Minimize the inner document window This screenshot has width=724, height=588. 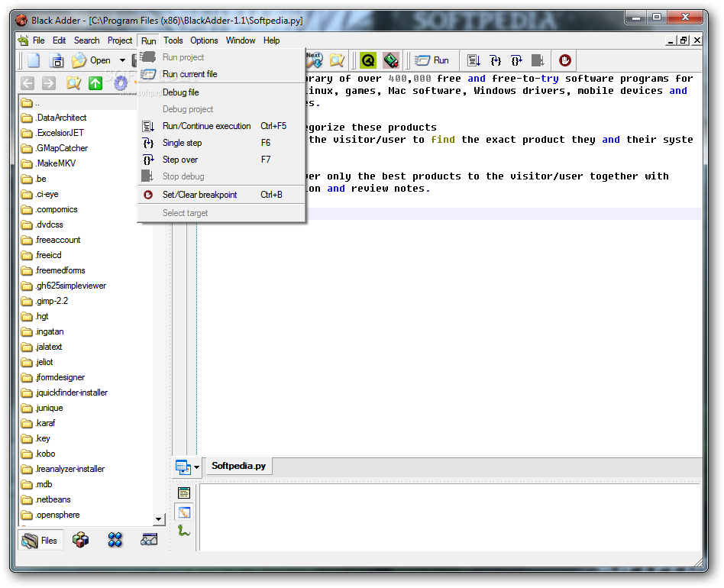pyautogui.click(x=671, y=40)
